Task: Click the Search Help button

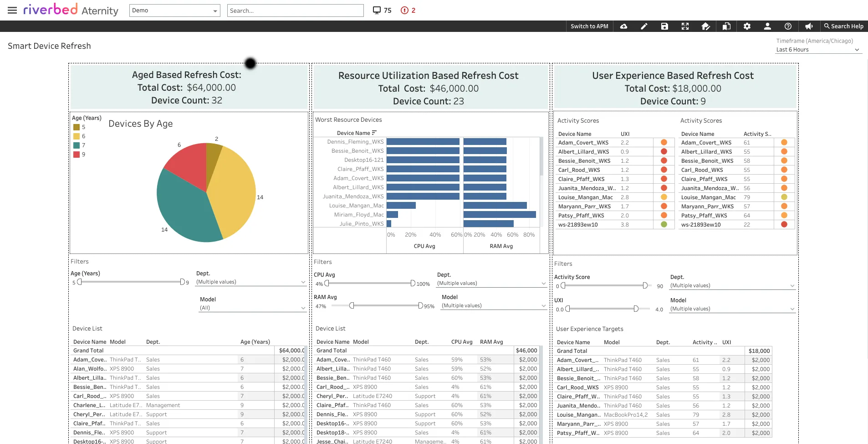Action: click(843, 26)
